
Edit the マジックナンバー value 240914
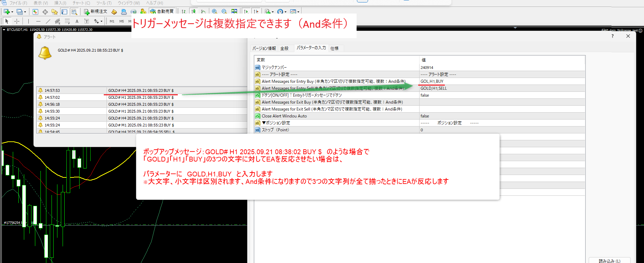pos(502,68)
